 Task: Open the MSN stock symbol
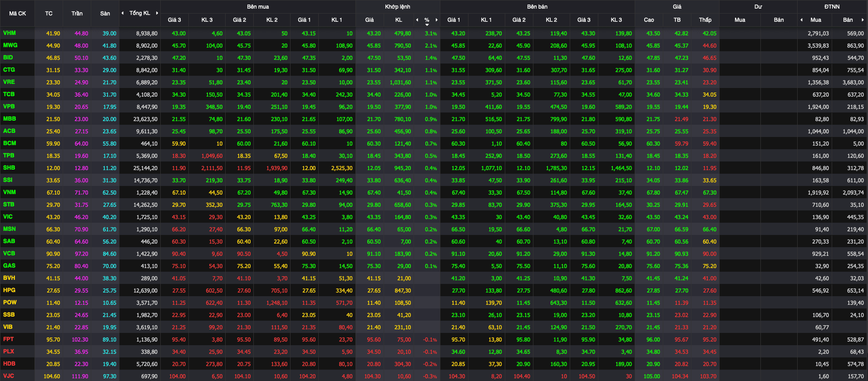click(10, 229)
